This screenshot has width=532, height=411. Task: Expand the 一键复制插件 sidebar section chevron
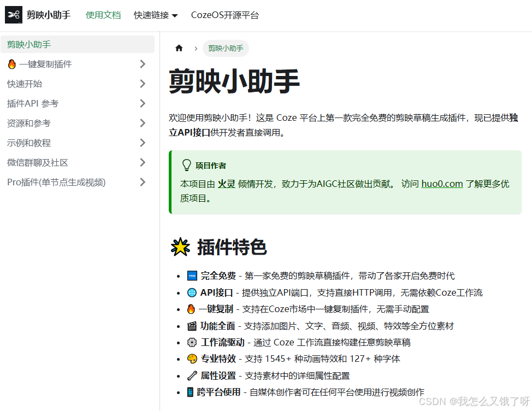pyautogui.click(x=143, y=64)
